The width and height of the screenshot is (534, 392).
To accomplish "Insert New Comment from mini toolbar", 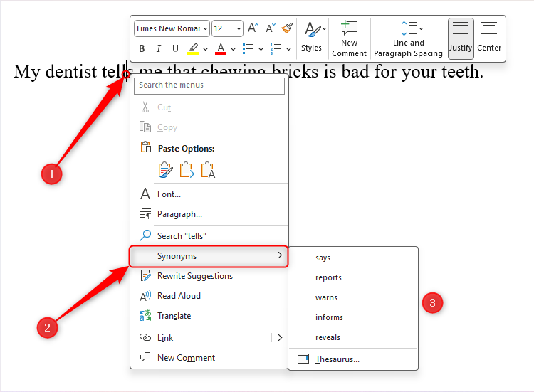I will point(349,38).
